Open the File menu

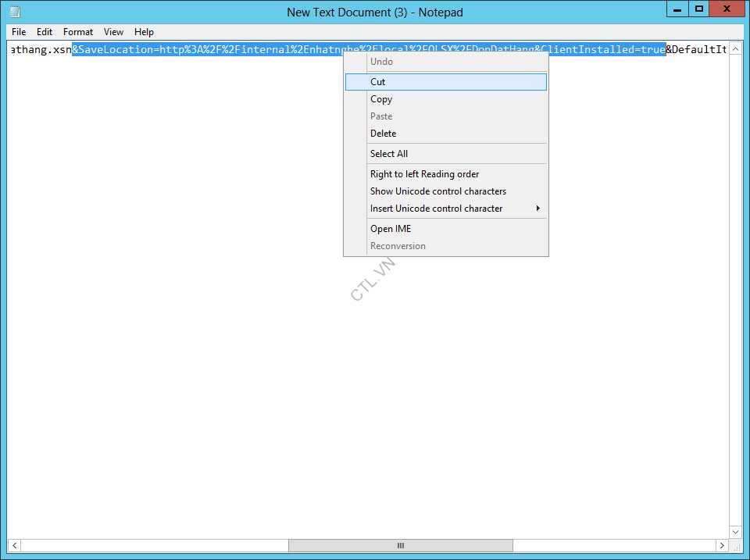coord(19,32)
